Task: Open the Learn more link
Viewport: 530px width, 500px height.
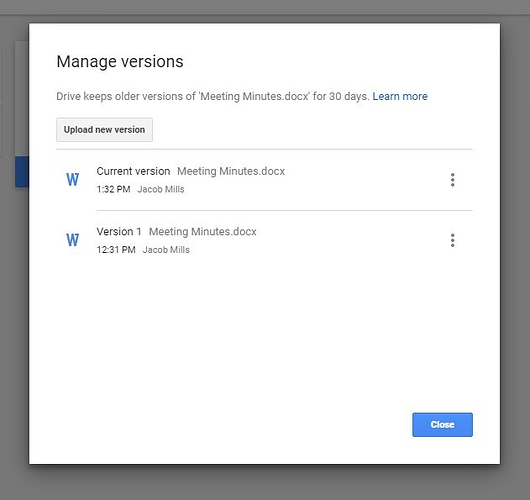Action: point(400,96)
